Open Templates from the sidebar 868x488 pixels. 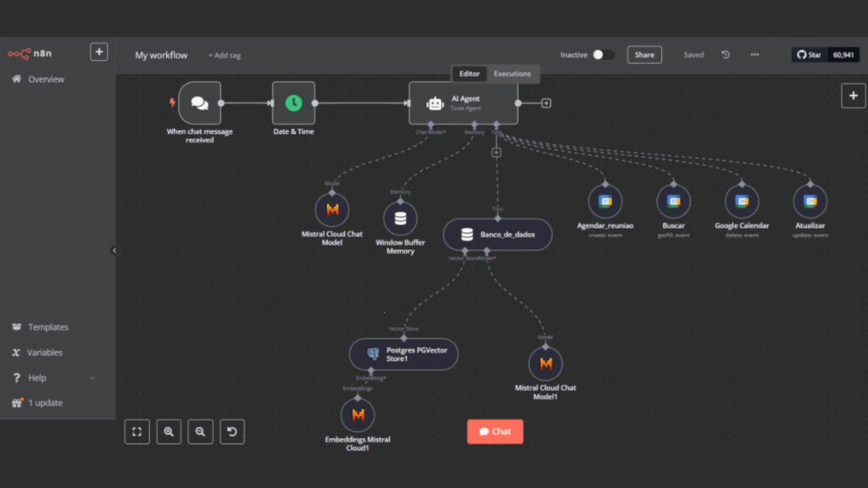click(47, 327)
